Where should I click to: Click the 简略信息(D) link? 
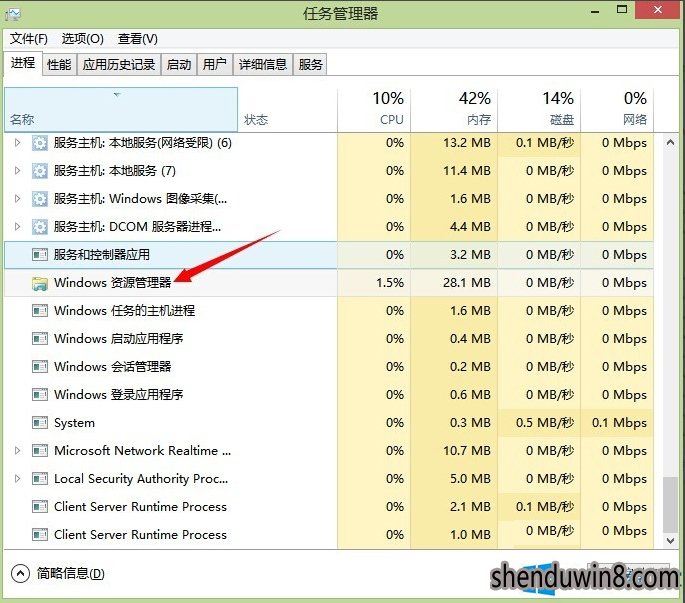71,573
